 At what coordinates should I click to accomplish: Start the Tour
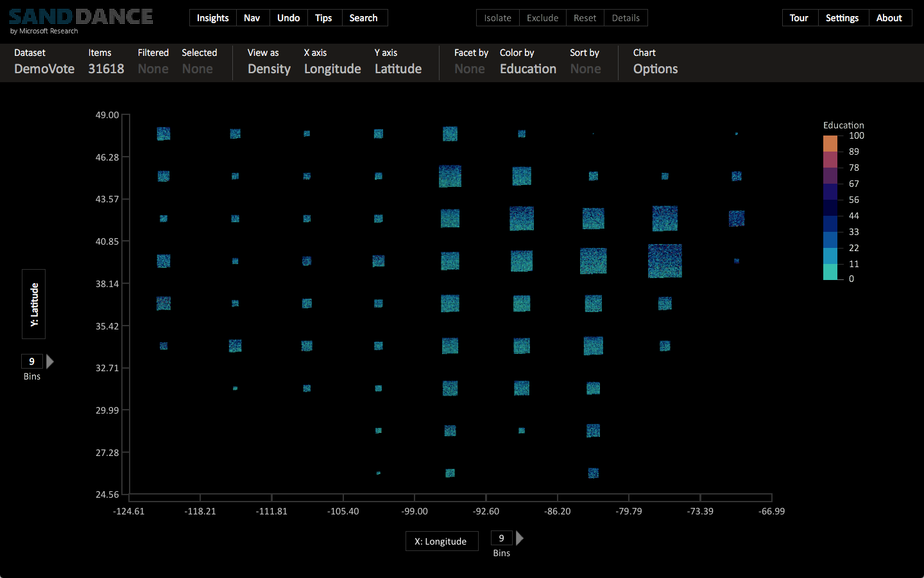click(799, 18)
